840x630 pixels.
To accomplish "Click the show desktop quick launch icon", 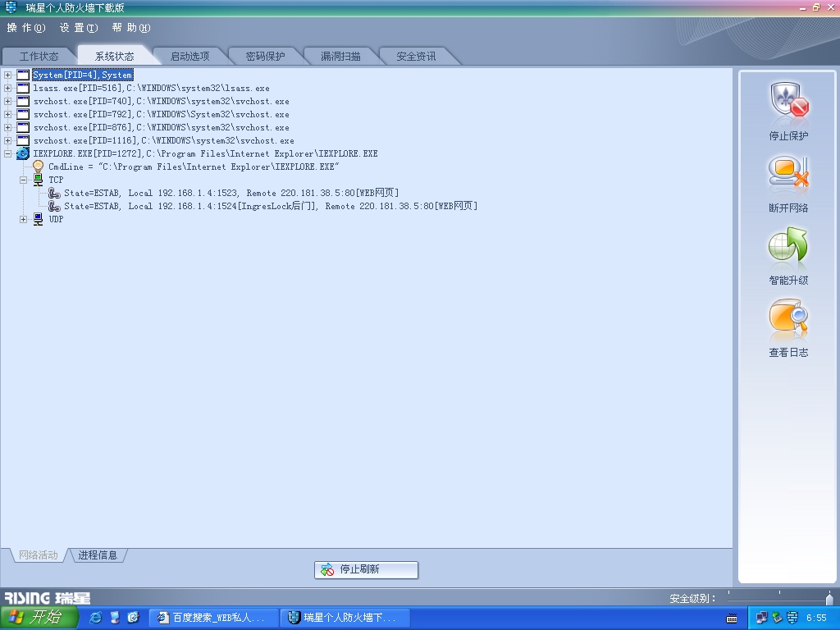I will coord(115,618).
